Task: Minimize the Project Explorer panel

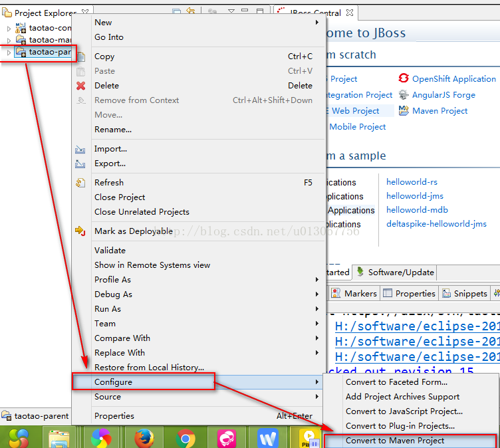Action: click(x=245, y=11)
